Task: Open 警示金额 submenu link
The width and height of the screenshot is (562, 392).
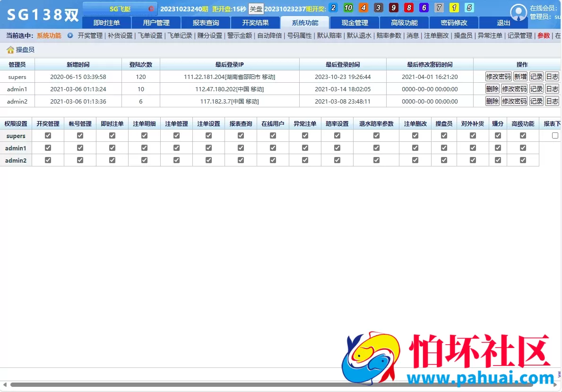Action: click(240, 35)
